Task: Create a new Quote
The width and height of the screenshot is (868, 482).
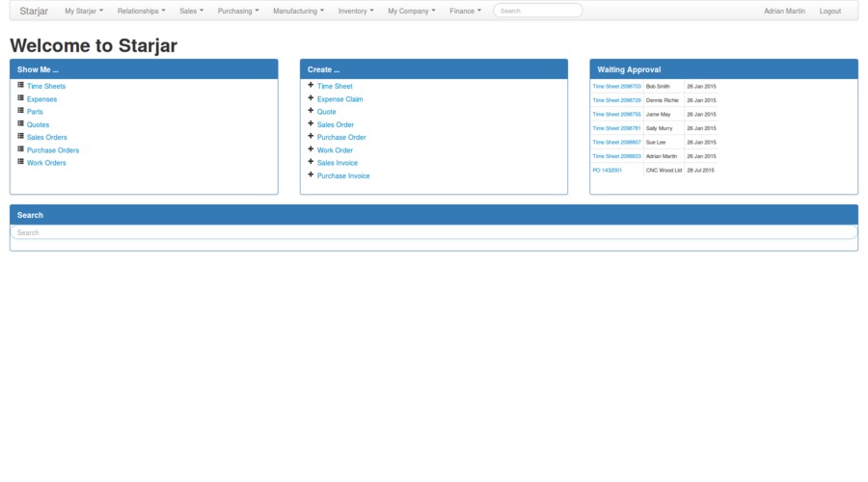Action: (x=326, y=112)
